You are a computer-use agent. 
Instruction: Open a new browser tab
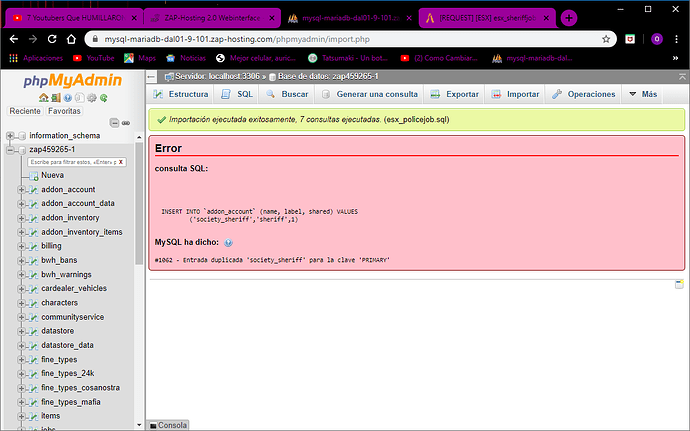(569, 18)
